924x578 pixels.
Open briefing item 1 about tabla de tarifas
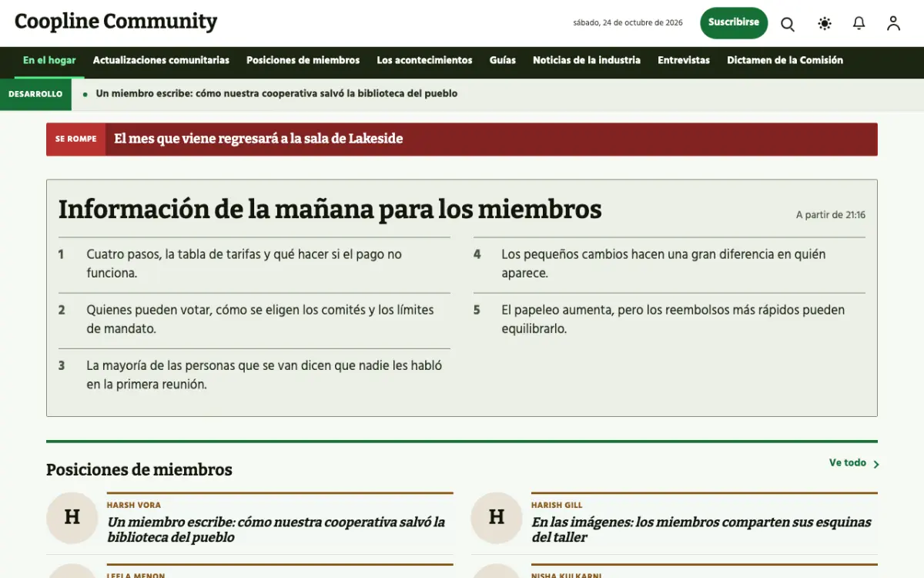pos(254,264)
